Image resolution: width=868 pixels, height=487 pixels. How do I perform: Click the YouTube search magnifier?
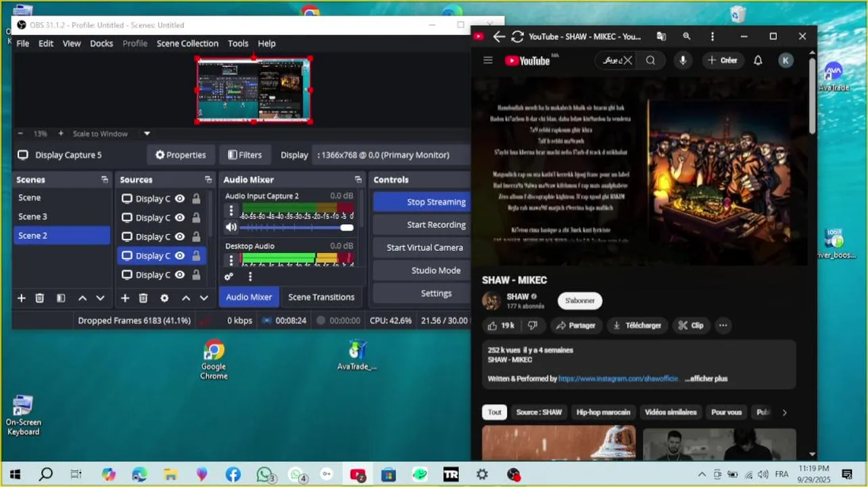point(650,60)
